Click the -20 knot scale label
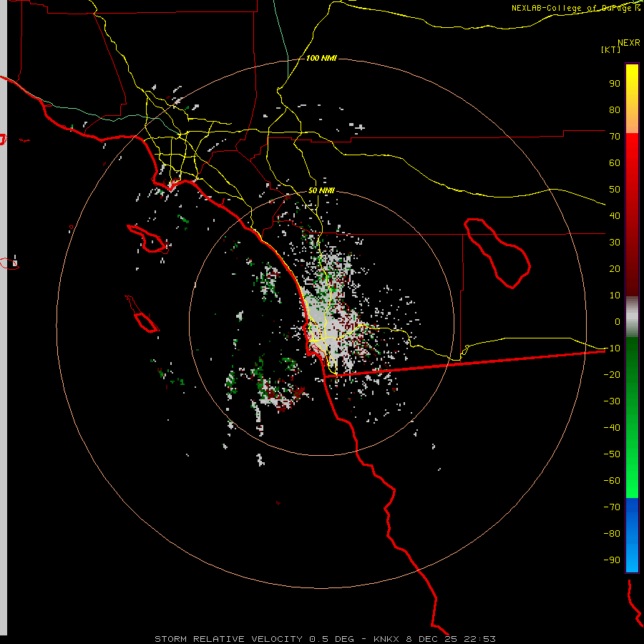 point(612,374)
